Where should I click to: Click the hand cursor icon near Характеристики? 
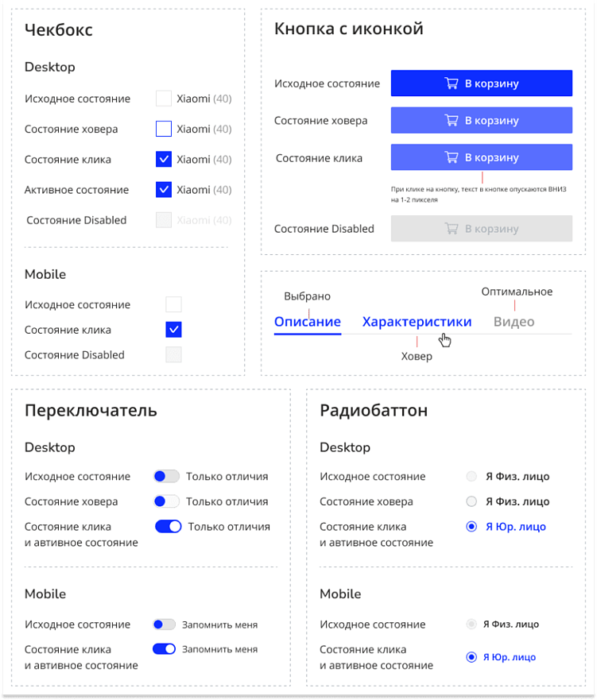pyautogui.click(x=444, y=339)
